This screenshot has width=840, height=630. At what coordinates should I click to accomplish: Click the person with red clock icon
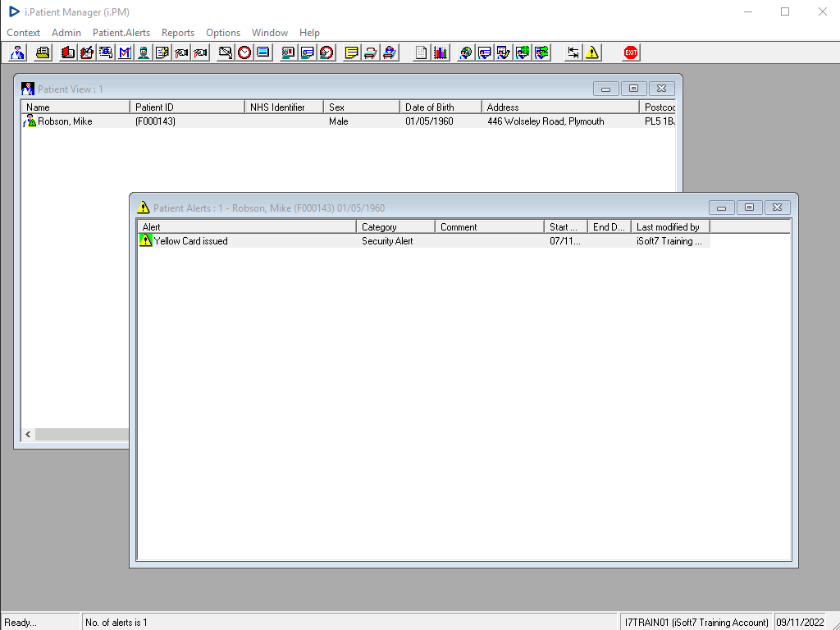pyautogui.click(x=326, y=52)
